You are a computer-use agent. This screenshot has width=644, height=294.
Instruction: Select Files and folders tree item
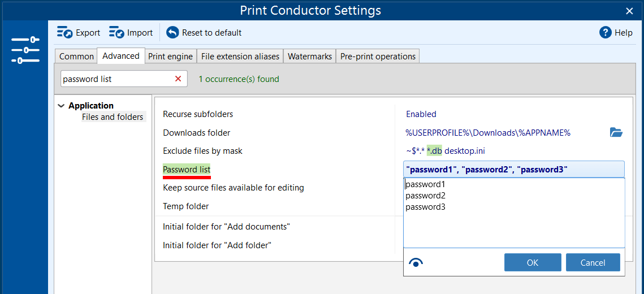click(113, 117)
